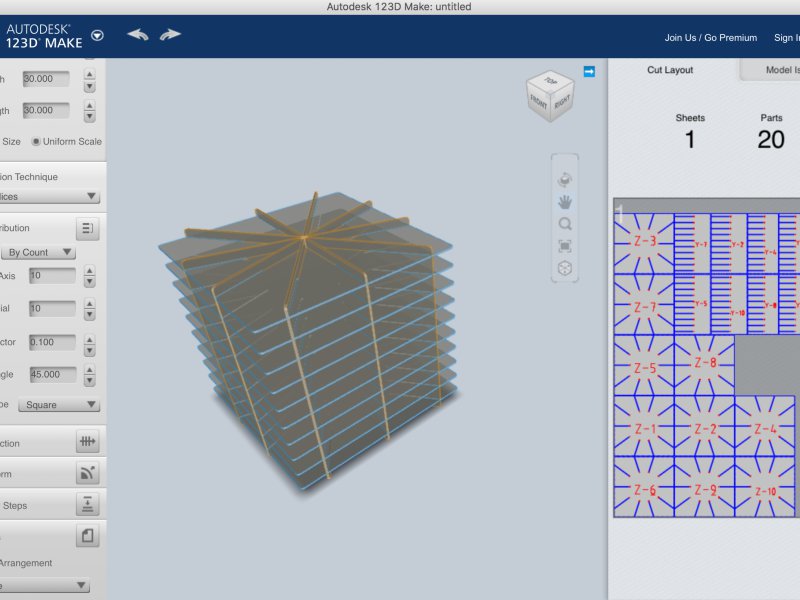Open the Square notch shape dropdown
The width and height of the screenshot is (800, 600).
click(x=59, y=405)
